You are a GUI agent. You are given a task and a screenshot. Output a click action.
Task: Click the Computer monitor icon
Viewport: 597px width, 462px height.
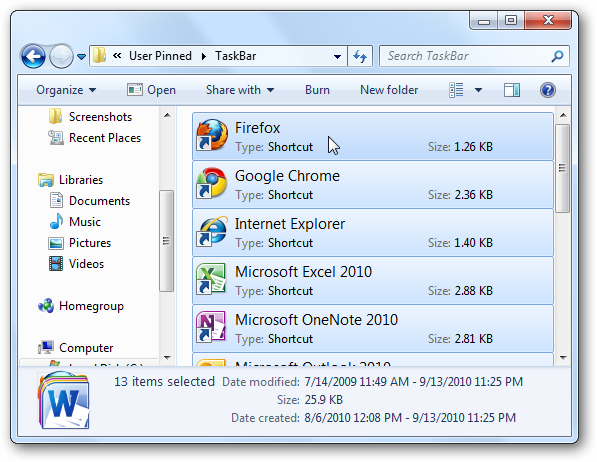coord(46,347)
